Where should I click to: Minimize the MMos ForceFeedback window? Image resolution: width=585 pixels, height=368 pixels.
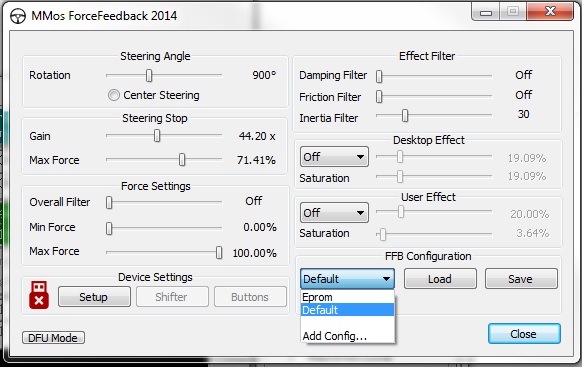click(485, 12)
